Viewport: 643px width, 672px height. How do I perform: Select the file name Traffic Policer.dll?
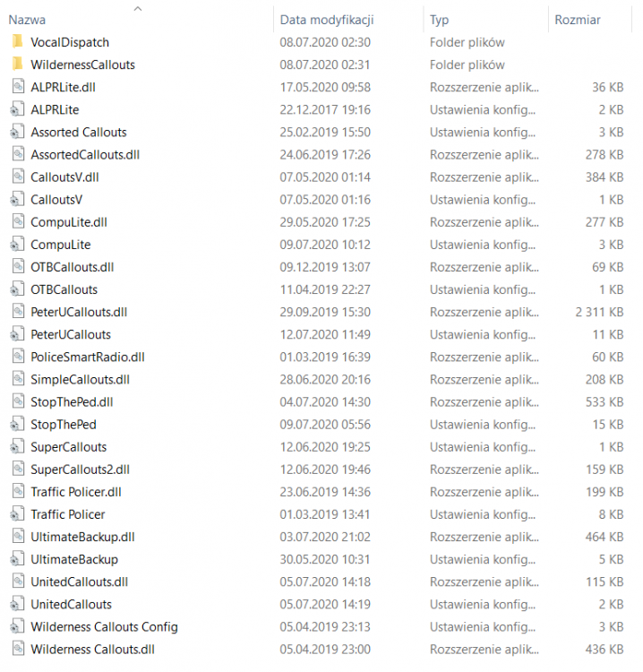pos(76,492)
